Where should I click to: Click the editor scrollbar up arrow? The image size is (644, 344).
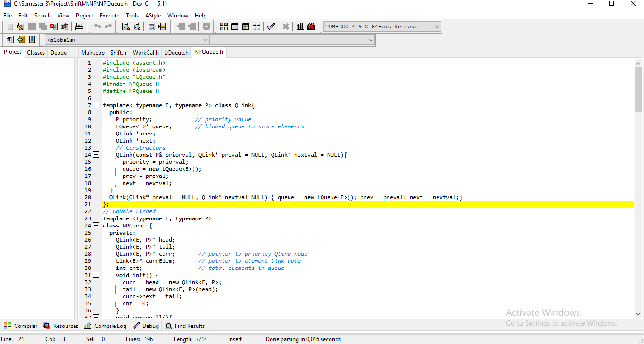coord(638,63)
